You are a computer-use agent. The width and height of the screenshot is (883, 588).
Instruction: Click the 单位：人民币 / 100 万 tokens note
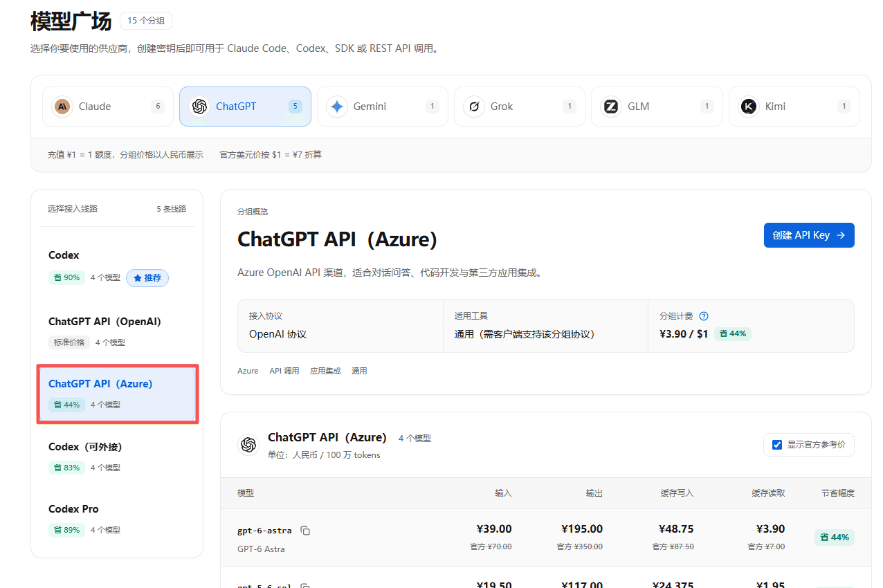(x=324, y=455)
